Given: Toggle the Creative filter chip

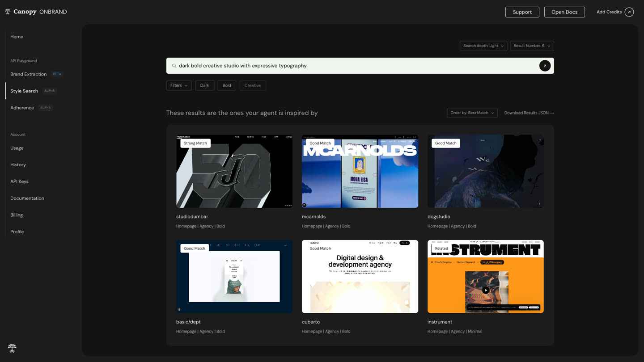Looking at the screenshot, I should point(252,85).
